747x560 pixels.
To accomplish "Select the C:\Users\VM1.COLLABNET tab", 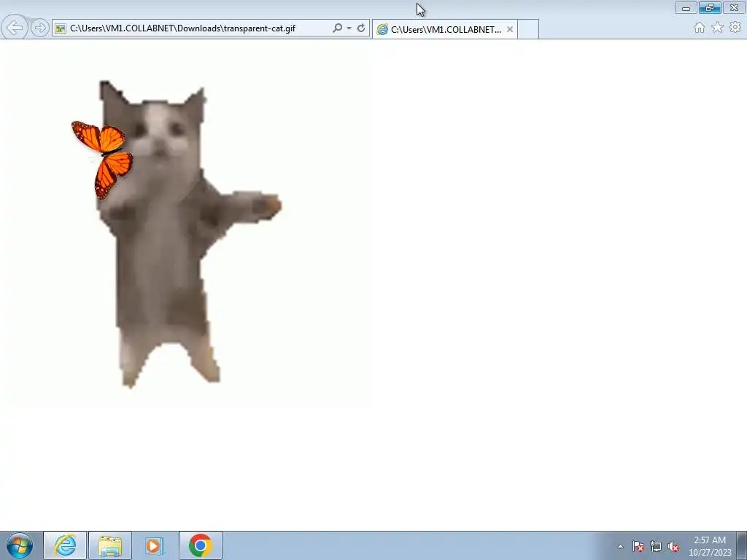I will point(445,29).
